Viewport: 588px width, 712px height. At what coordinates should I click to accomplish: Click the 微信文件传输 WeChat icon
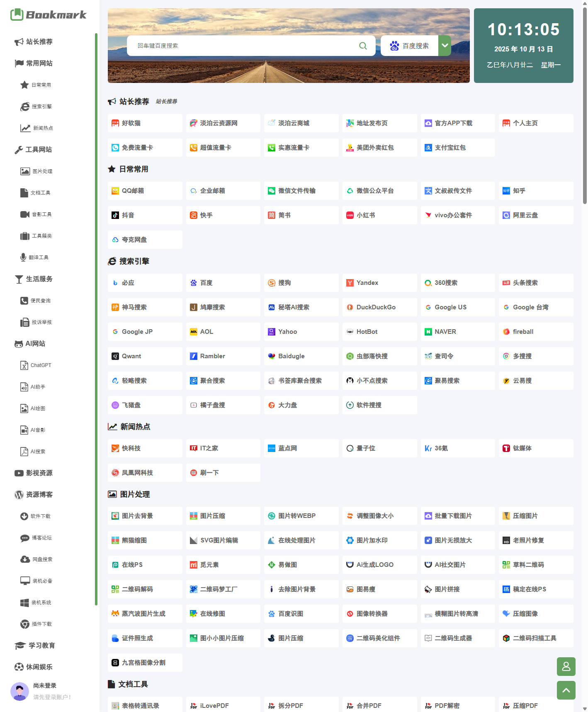(x=272, y=191)
